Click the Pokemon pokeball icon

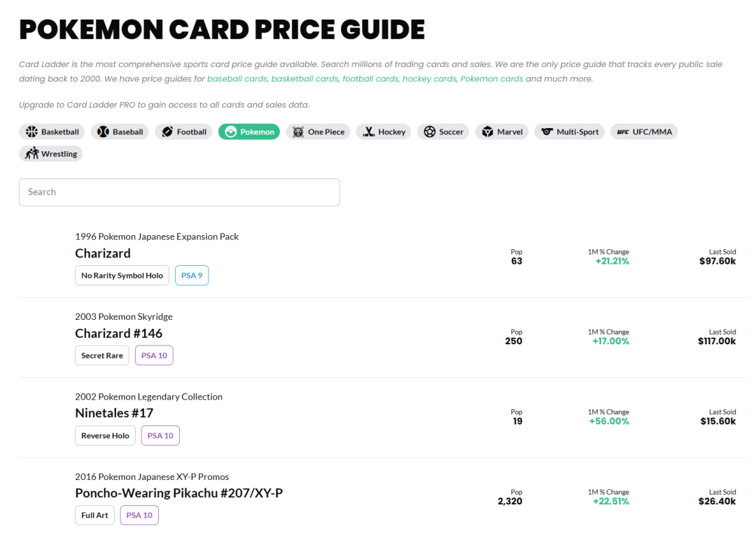coord(231,132)
